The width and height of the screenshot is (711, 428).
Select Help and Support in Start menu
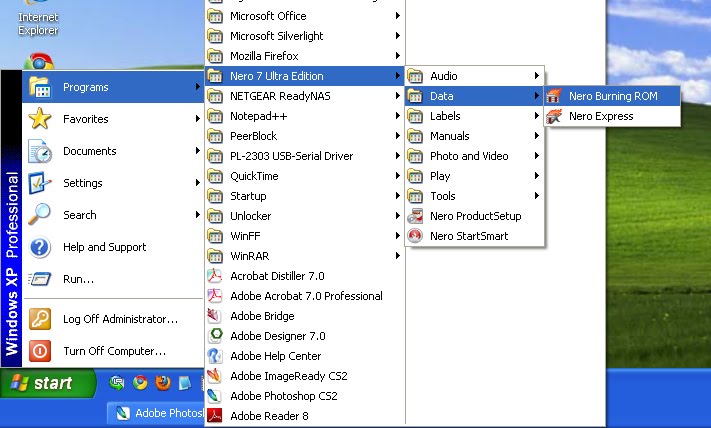click(104, 247)
